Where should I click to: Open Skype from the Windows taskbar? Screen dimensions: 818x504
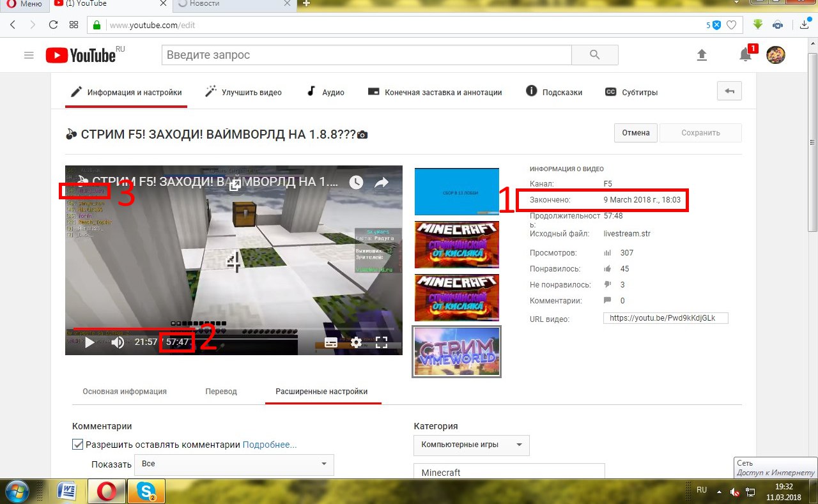[146, 491]
